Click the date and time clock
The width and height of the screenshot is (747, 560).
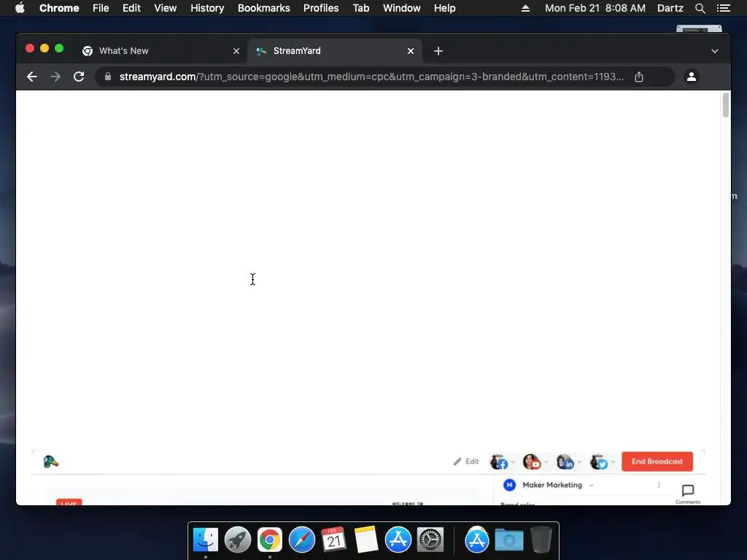[595, 8]
